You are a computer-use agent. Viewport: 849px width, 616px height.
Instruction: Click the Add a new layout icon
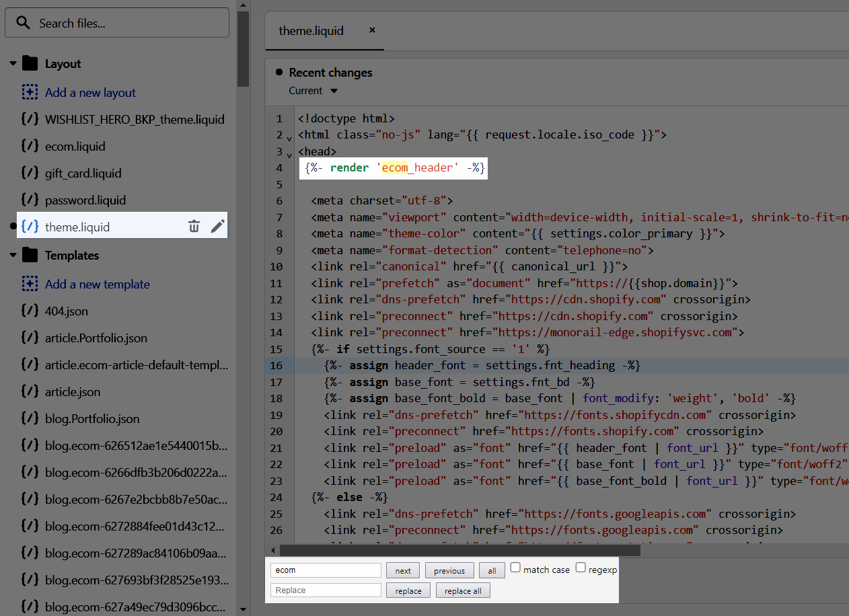(30, 92)
